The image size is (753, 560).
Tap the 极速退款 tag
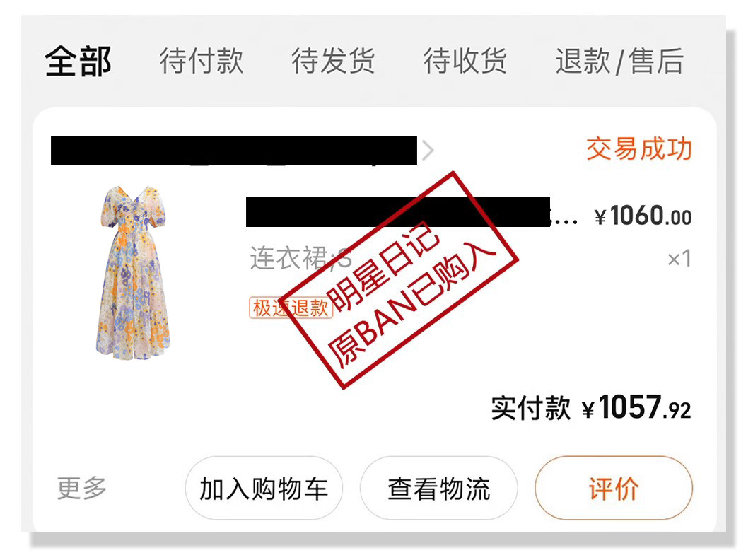click(290, 308)
